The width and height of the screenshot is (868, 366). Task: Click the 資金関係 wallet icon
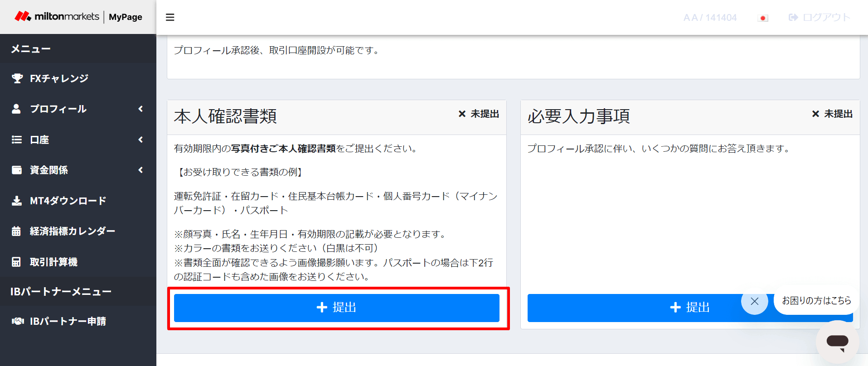click(x=17, y=170)
